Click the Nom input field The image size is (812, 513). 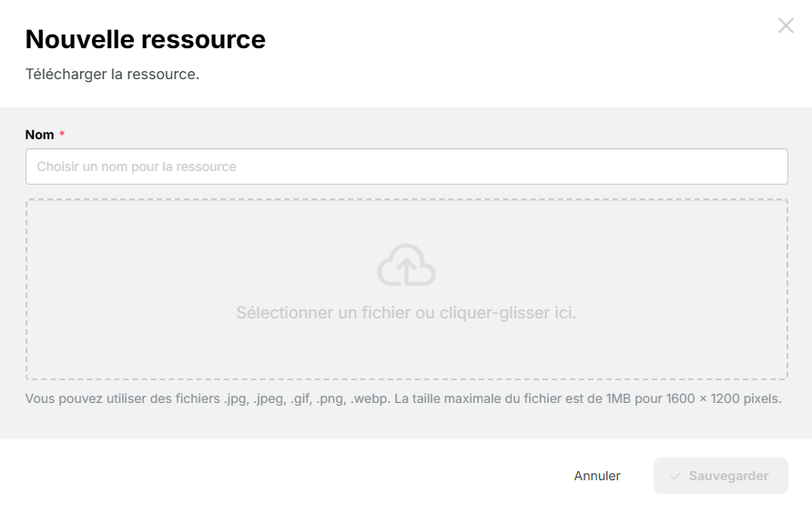(407, 166)
